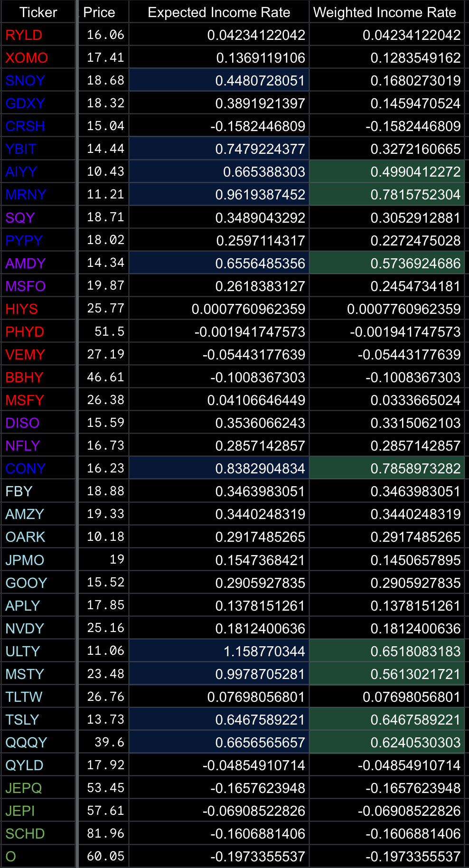Select price 19 in JPMO row
The image size is (469, 868).
pyautogui.click(x=103, y=560)
